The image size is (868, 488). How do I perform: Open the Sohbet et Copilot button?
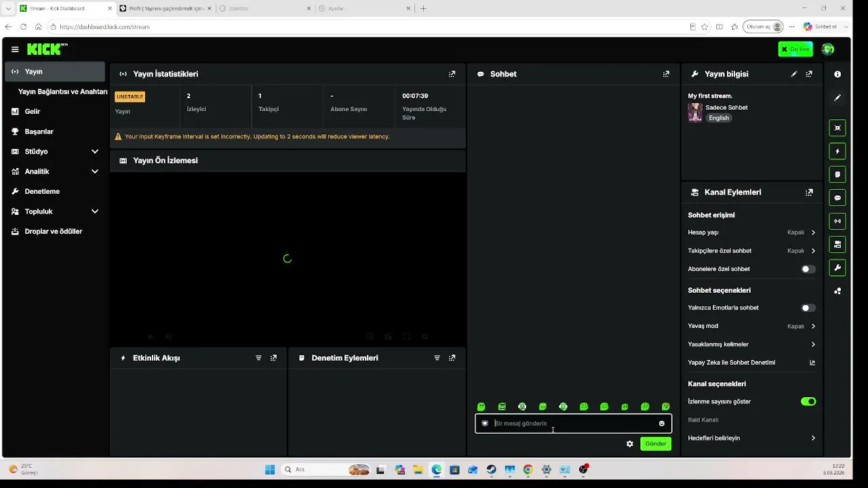tap(821, 26)
